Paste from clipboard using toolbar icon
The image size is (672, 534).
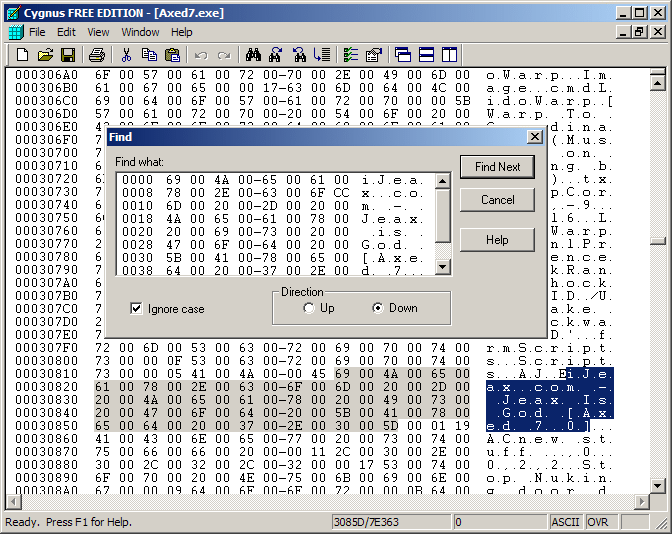point(172,55)
